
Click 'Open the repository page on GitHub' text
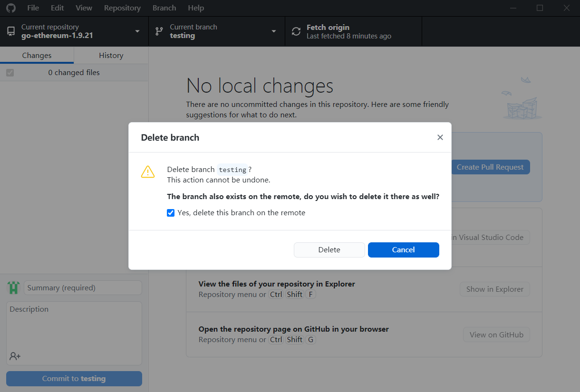click(x=293, y=329)
